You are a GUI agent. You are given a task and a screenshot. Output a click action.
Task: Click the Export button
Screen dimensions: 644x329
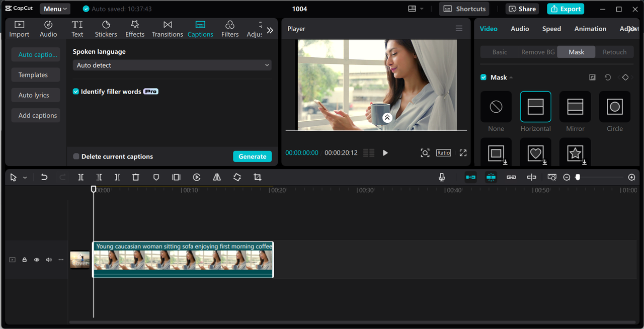566,9
